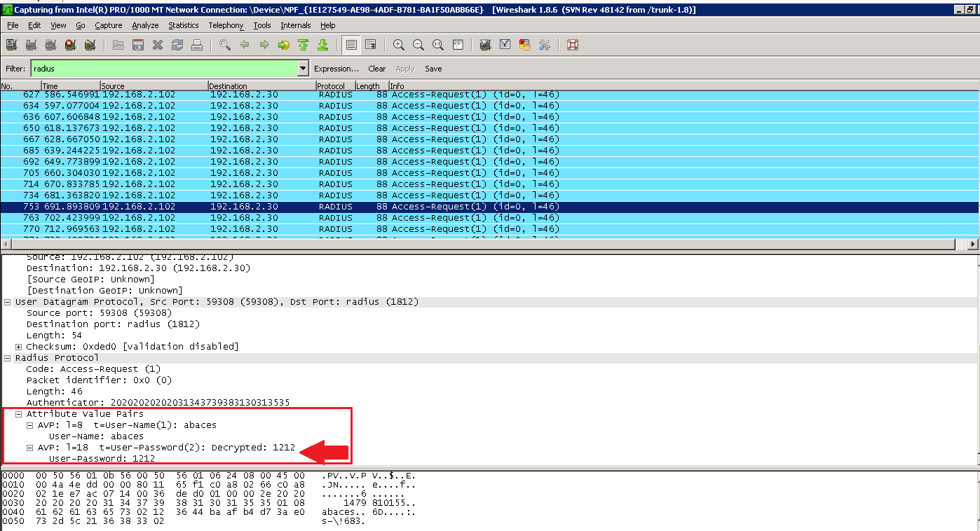Expand the Checksum field details
This screenshot has width=980, height=531.
(18, 346)
